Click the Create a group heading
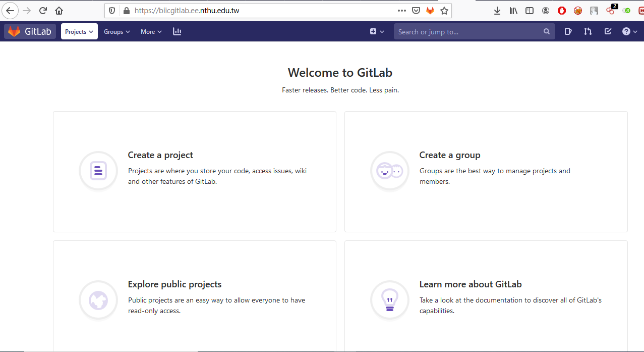Image resolution: width=644 pixels, height=352 pixels. (x=450, y=155)
